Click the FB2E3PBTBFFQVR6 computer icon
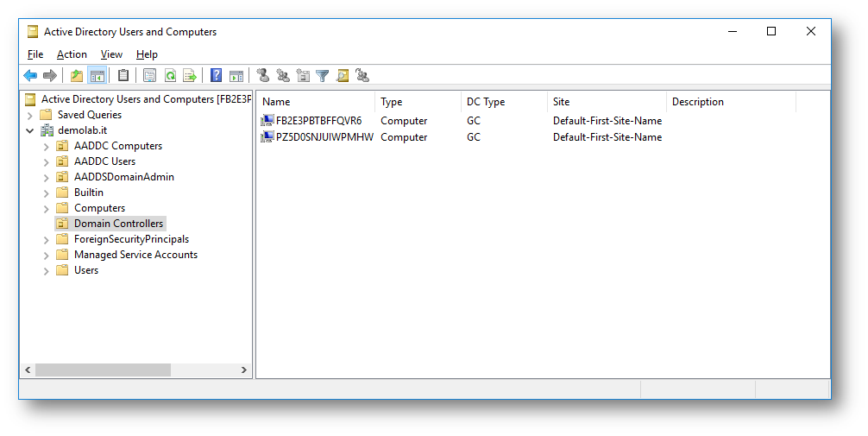The height and width of the screenshot is (436, 868). pos(267,120)
